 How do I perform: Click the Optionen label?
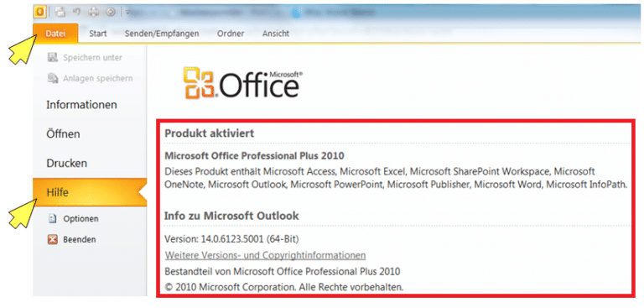click(80, 219)
